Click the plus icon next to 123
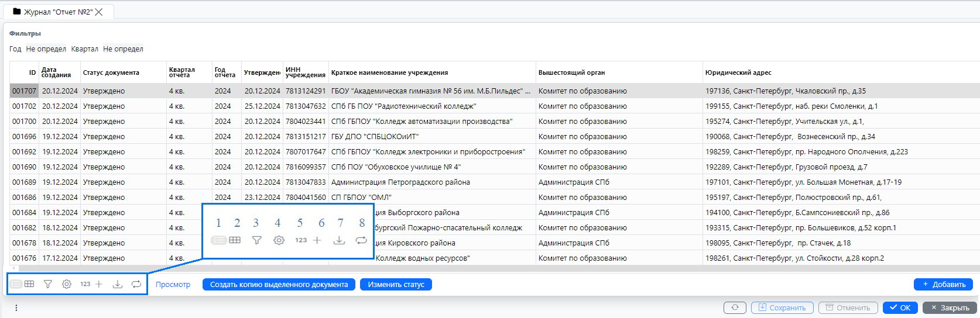 [99, 284]
